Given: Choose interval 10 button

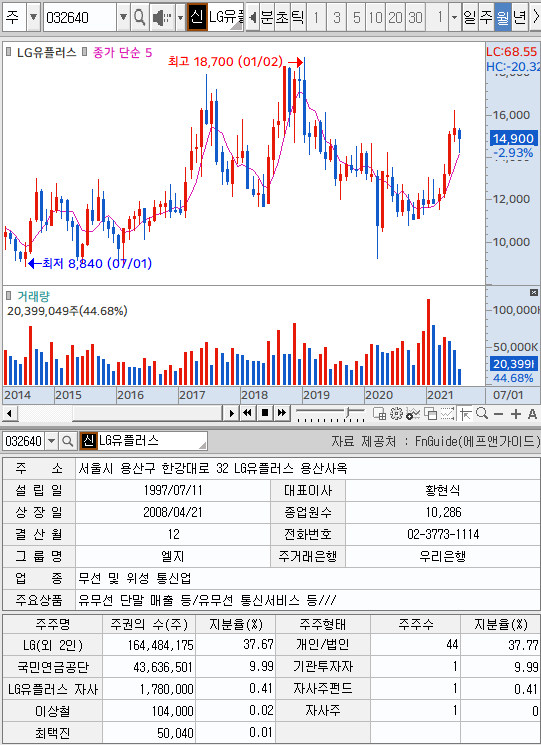Looking at the screenshot, I should (376, 18).
